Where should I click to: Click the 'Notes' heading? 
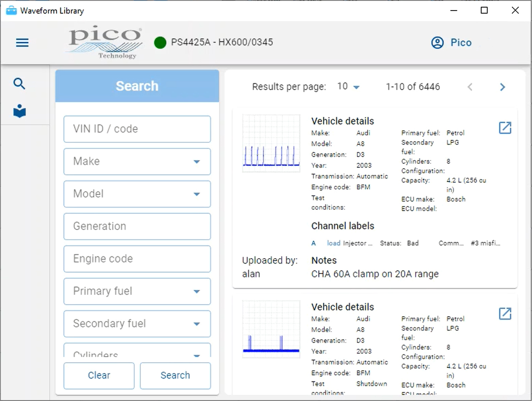tap(324, 260)
